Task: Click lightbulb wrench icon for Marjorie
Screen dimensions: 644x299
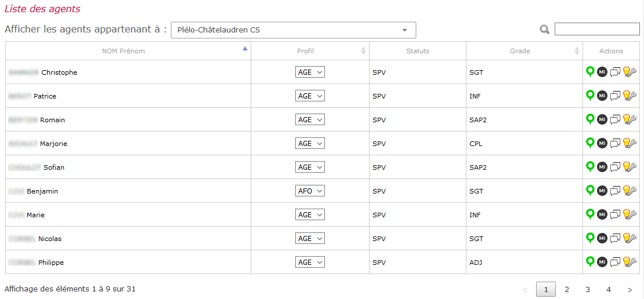Action: click(629, 143)
